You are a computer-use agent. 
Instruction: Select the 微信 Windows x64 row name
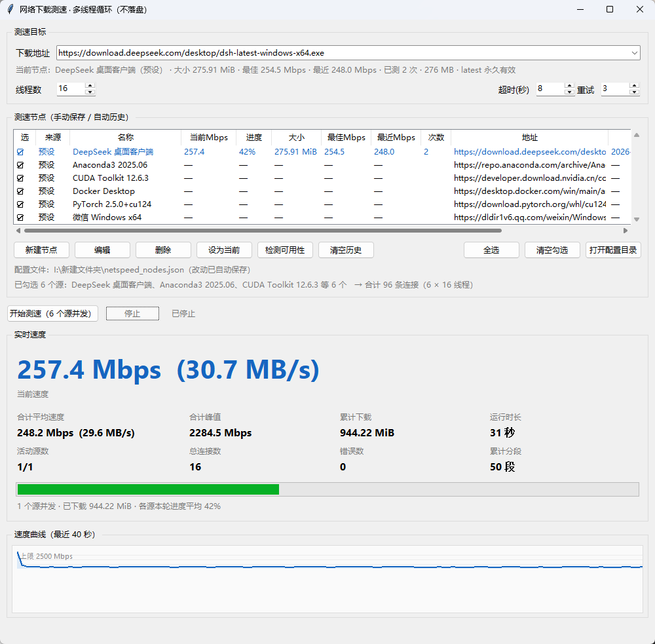(107, 218)
